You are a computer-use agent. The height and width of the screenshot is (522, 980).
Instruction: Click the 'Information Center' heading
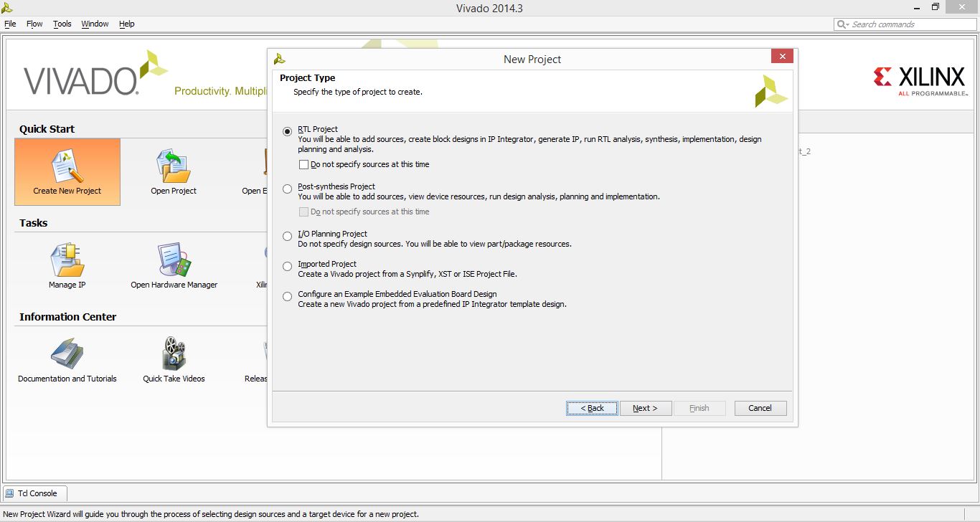pos(67,317)
